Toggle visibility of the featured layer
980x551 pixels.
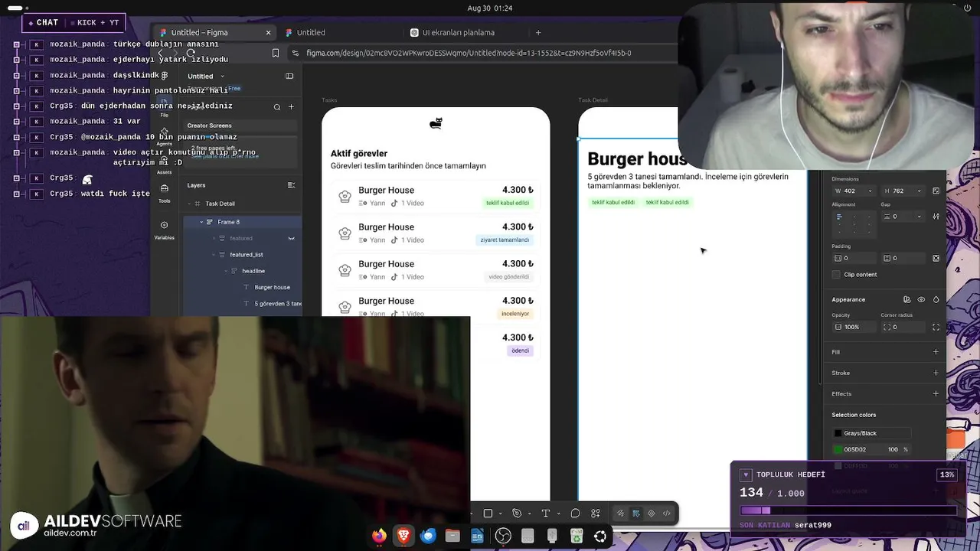tap(291, 238)
